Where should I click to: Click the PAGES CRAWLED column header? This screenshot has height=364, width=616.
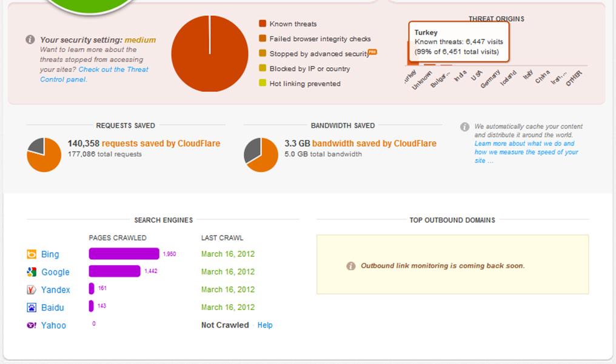tap(118, 237)
